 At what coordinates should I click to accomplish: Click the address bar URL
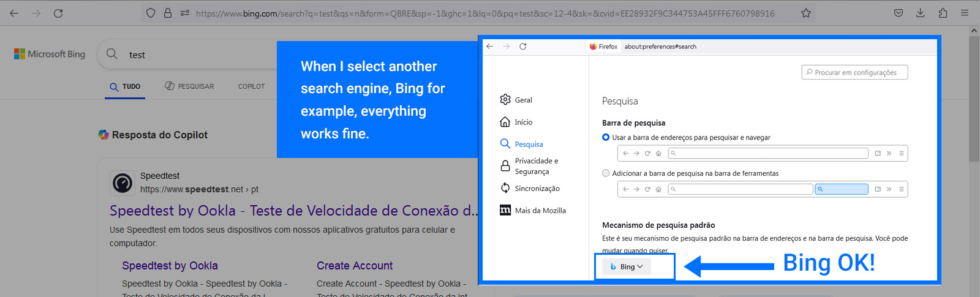pos(485,13)
